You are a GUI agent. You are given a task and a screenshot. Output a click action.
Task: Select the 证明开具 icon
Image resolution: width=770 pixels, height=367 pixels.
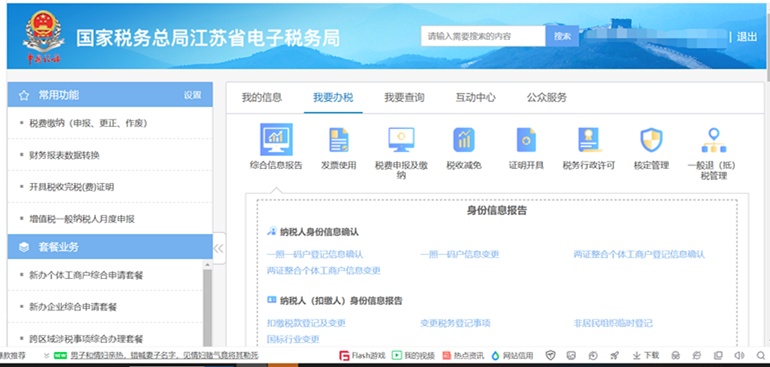point(526,140)
